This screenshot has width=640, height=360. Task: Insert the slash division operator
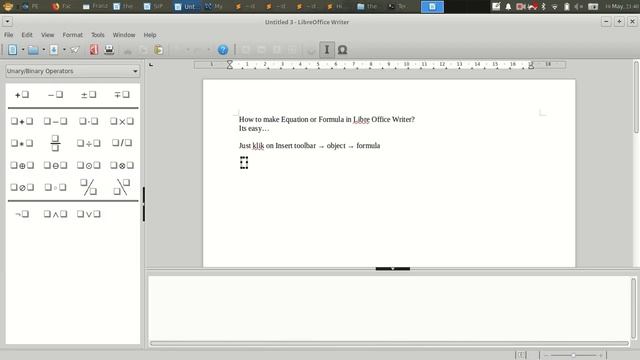point(122,143)
